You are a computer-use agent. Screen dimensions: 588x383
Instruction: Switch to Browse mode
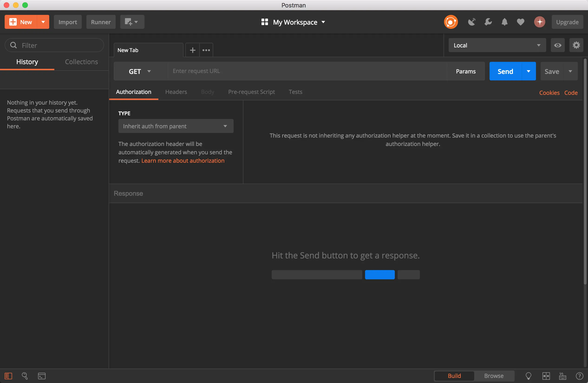coord(494,376)
